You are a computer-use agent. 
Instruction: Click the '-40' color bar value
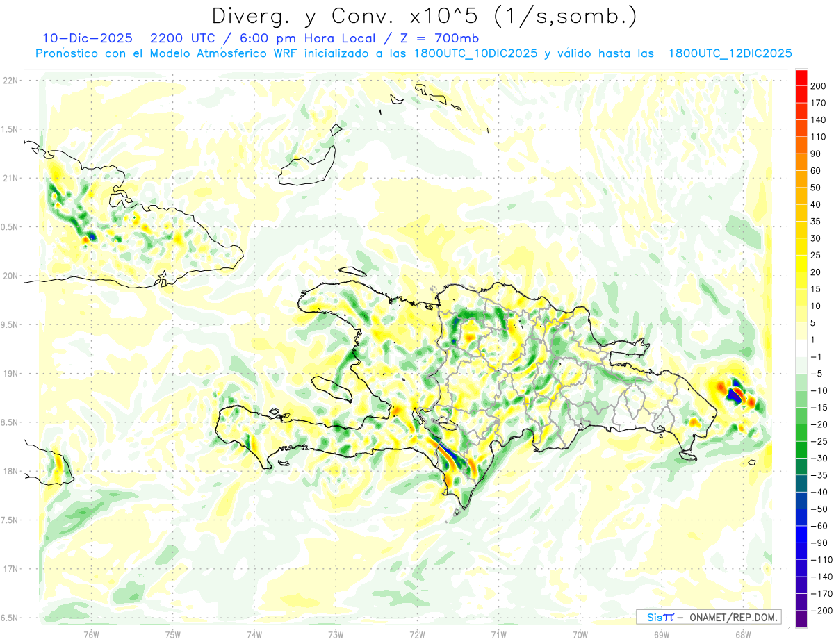pyautogui.click(x=819, y=493)
